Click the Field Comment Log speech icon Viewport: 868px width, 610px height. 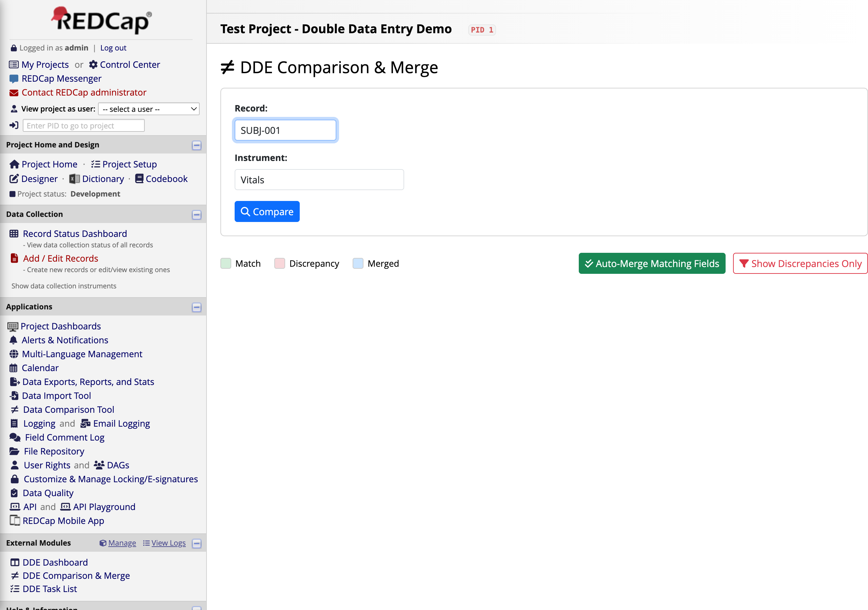(15, 437)
